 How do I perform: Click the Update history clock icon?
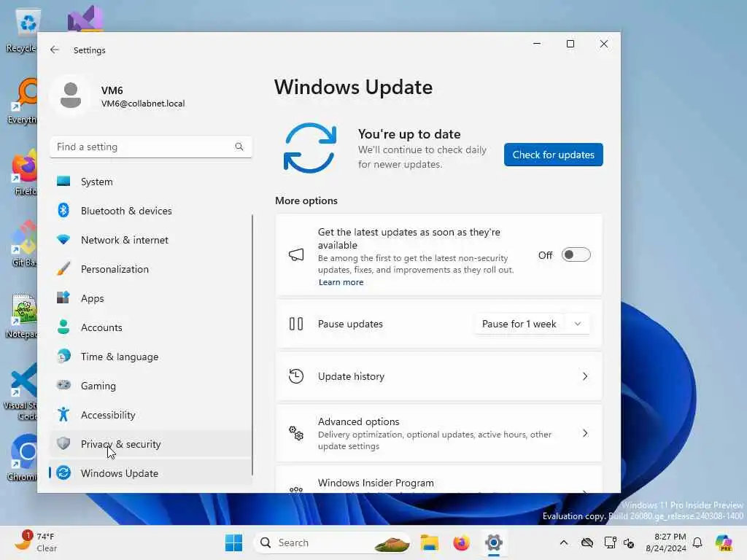296,376
